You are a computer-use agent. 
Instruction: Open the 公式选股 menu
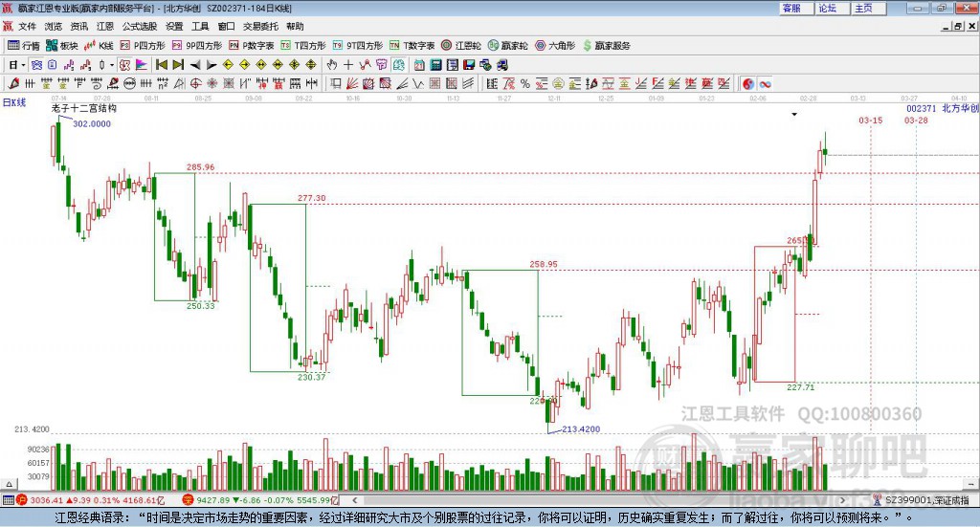click(x=140, y=26)
